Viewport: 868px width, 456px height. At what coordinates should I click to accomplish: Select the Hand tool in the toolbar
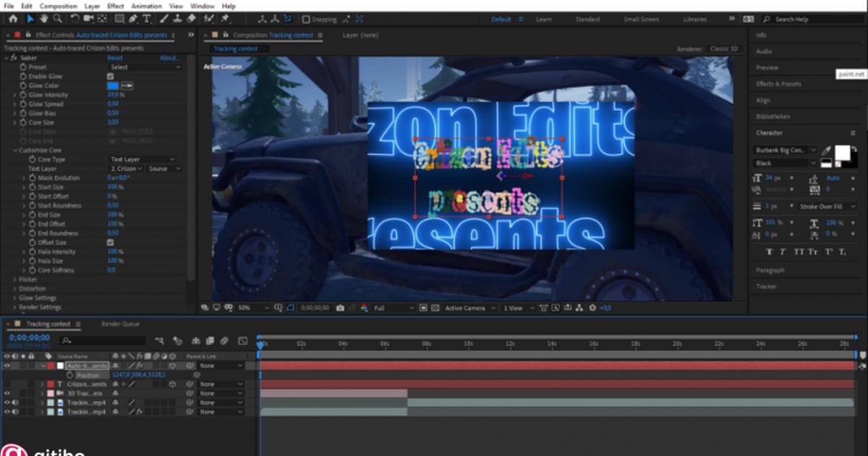(45, 18)
